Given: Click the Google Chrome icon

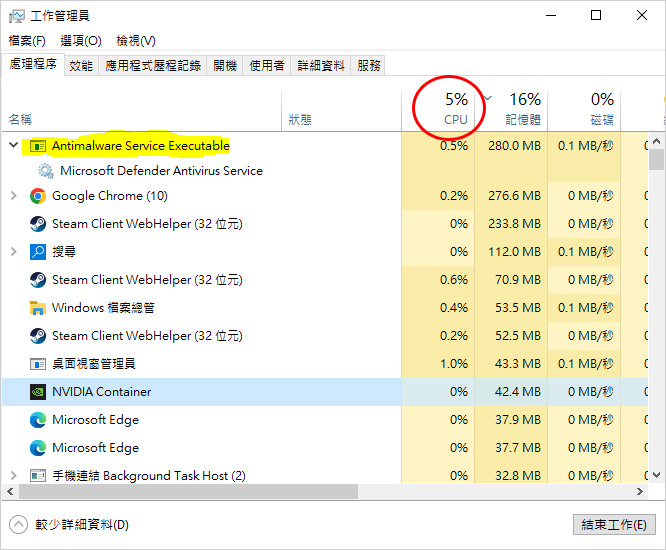Looking at the screenshot, I should [x=38, y=196].
